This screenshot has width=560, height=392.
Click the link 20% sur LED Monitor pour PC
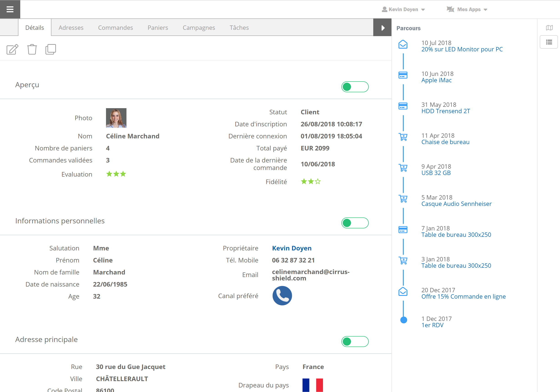(x=462, y=49)
